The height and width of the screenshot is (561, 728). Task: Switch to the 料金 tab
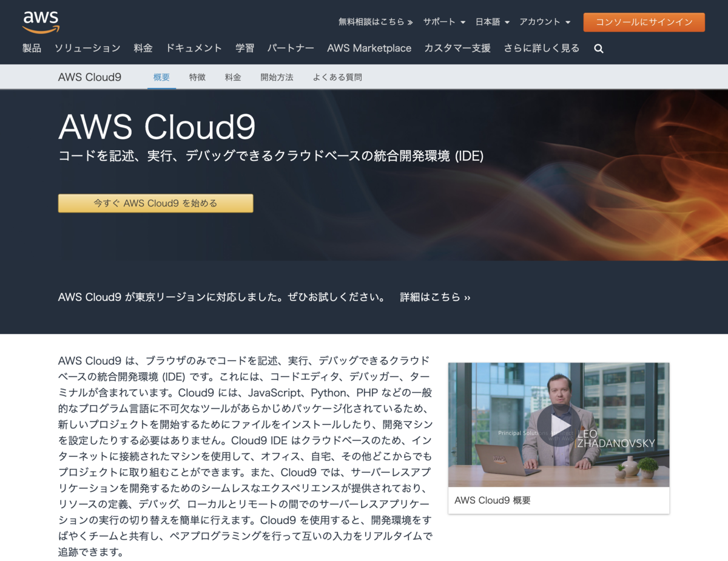tap(233, 77)
